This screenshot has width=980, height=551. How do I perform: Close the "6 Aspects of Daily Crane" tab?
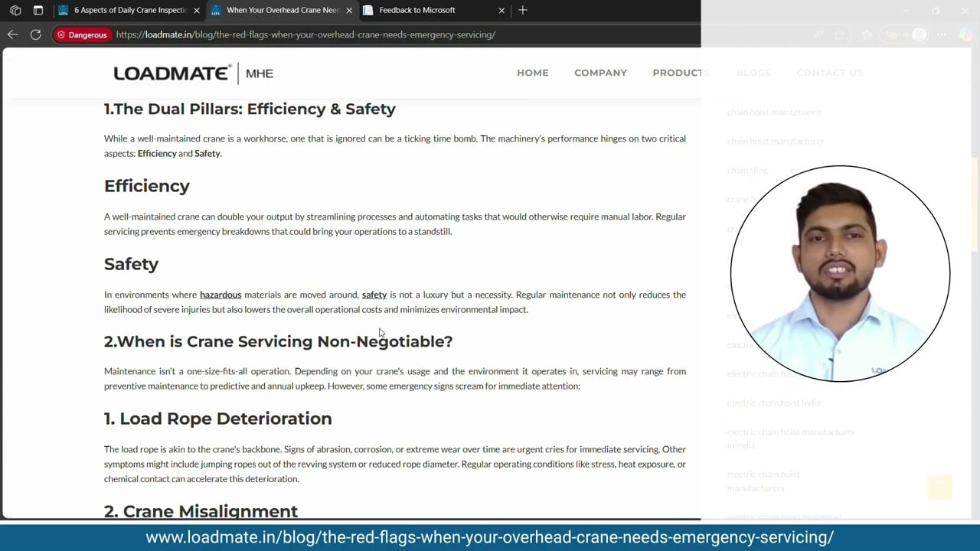(197, 11)
